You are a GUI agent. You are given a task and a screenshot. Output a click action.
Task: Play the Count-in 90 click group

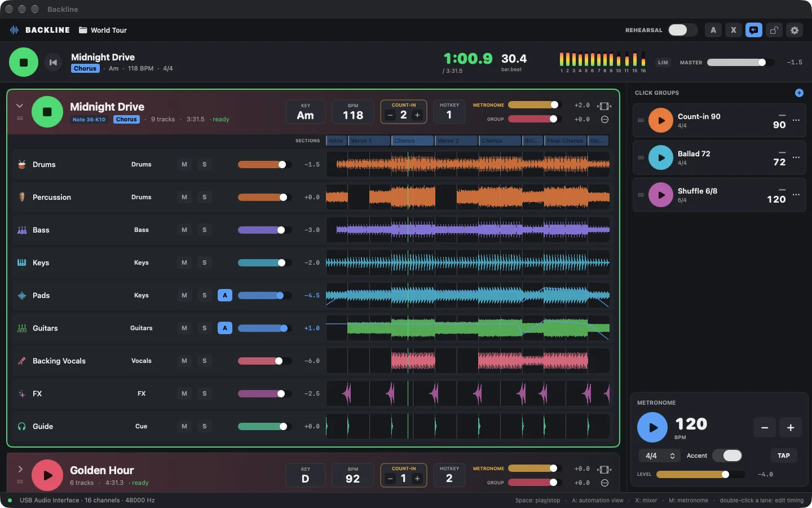tap(661, 120)
